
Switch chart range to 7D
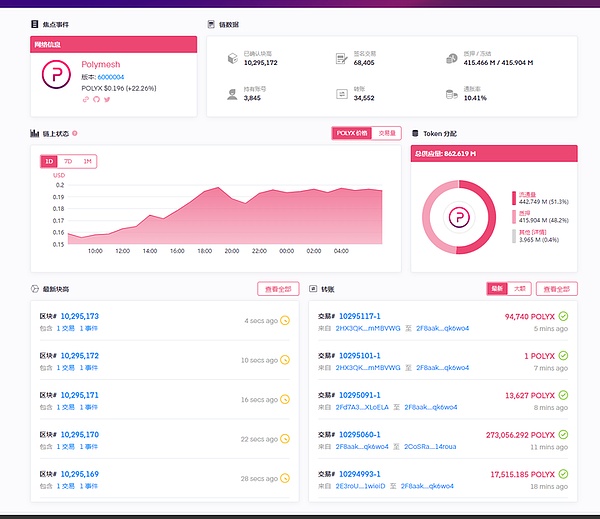click(x=68, y=161)
